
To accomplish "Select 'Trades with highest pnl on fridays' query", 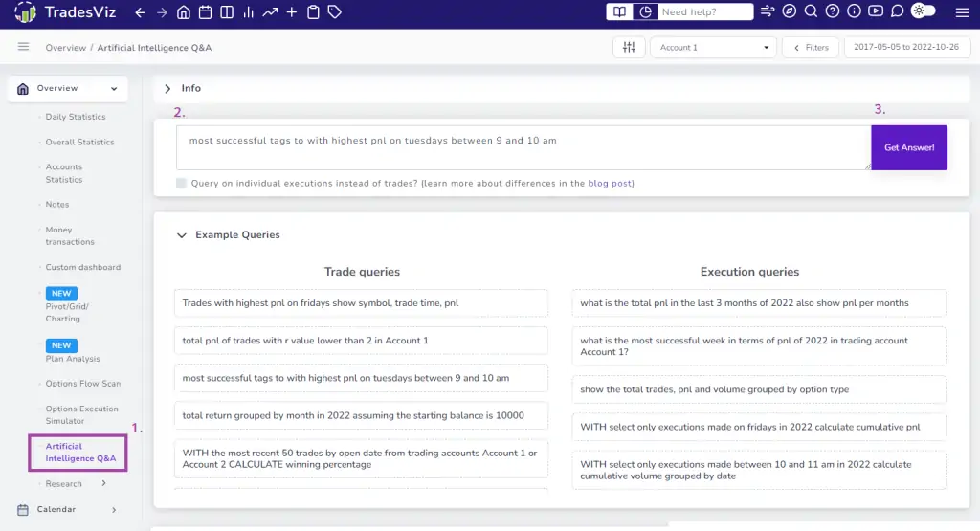I will pyautogui.click(x=361, y=303).
